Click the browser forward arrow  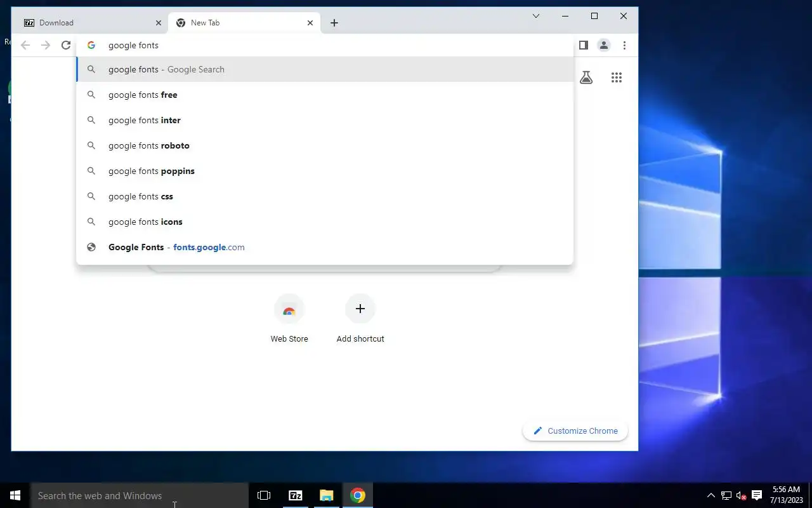point(46,45)
